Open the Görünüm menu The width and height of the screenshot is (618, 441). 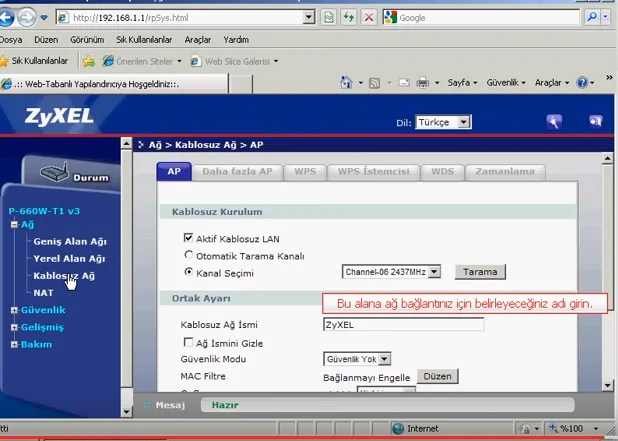click(87, 40)
